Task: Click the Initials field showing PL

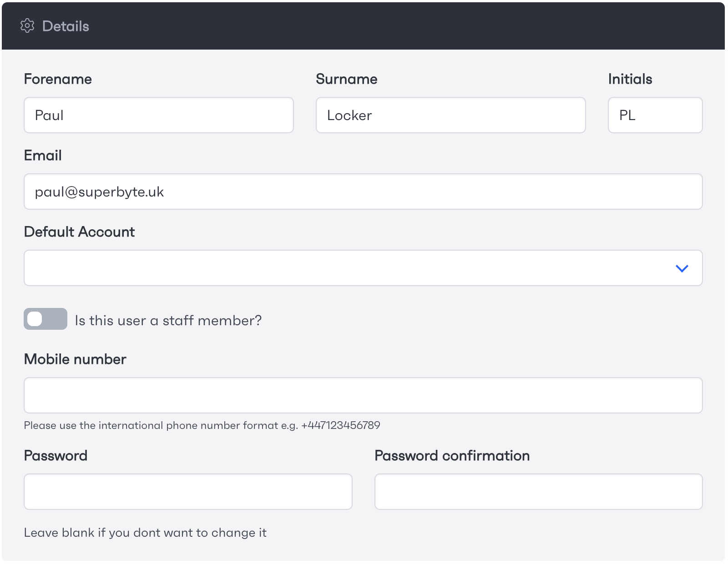Action: tap(655, 115)
